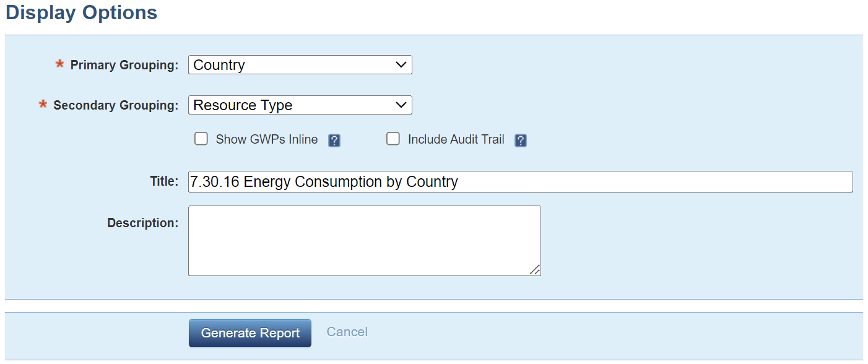The width and height of the screenshot is (868, 364).
Task: Click the Description box resize grip
Action: point(535,270)
